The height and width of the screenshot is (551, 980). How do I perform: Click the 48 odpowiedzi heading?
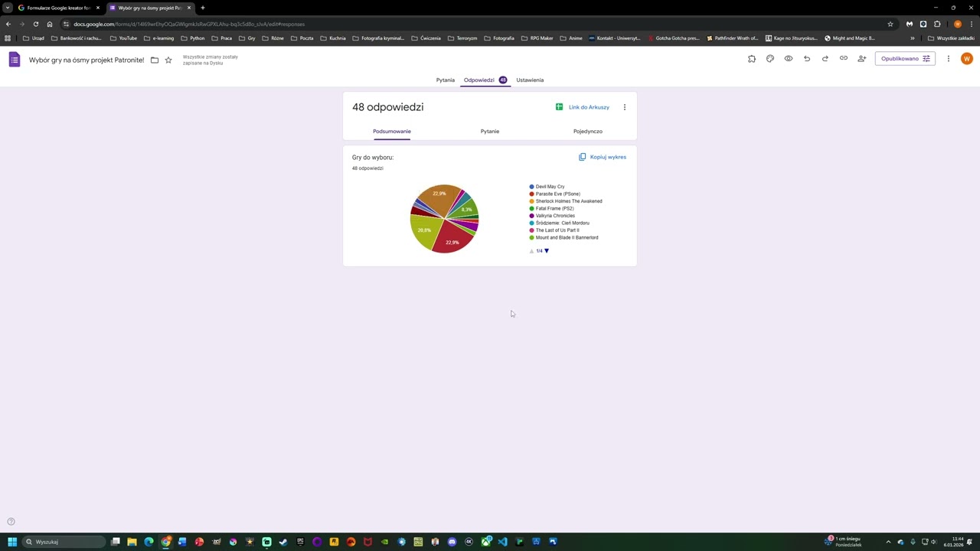click(x=387, y=107)
